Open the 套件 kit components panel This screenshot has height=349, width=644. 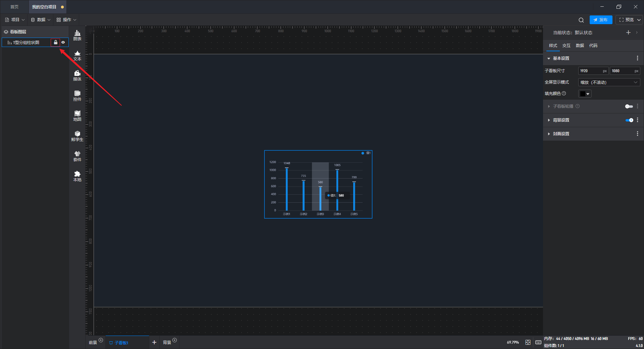77,156
